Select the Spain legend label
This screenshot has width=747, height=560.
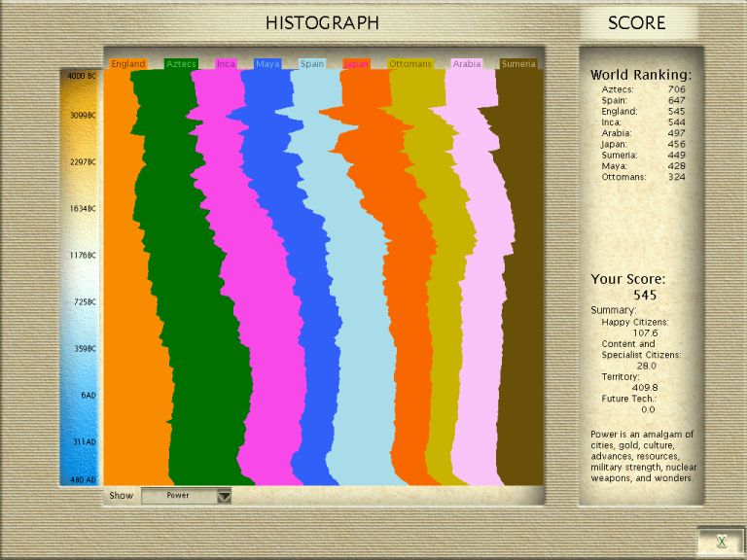click(312, 64)
